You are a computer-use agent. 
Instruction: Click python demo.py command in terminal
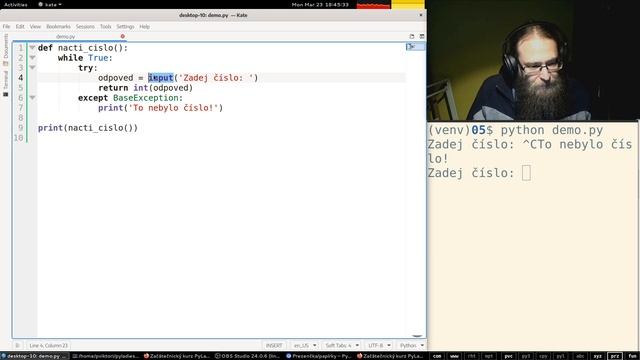click(551, 130)
